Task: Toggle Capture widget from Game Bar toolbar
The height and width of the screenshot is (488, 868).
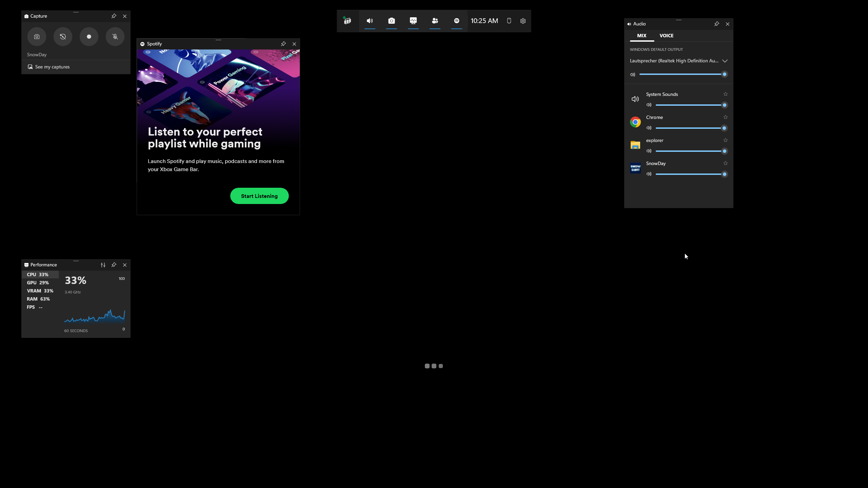Action: click(391, 21)
